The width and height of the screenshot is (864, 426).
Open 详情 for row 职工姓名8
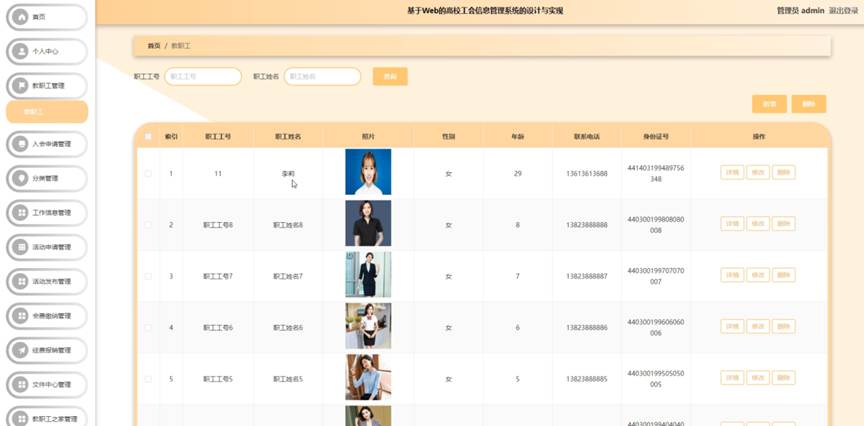pos(732,224)
